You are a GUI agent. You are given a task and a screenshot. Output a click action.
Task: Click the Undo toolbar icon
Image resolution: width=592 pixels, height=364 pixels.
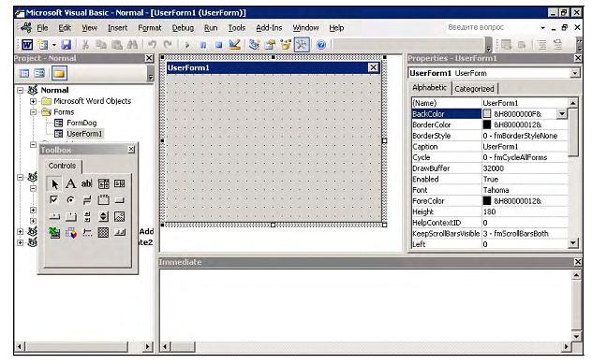click(x=152, y=45)
